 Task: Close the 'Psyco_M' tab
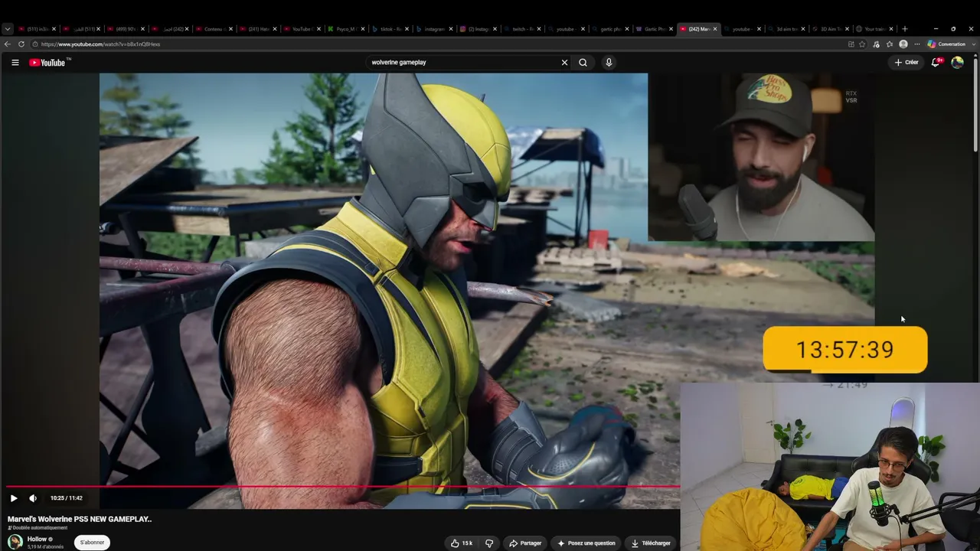(x=364, y=29)
